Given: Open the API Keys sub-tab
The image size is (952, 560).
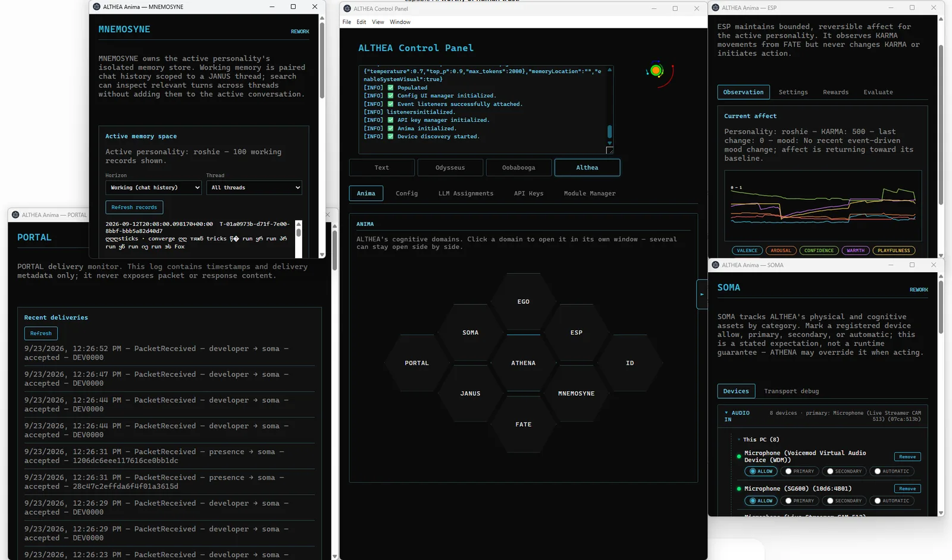Looking at the screenshot, I should [528, 193].
